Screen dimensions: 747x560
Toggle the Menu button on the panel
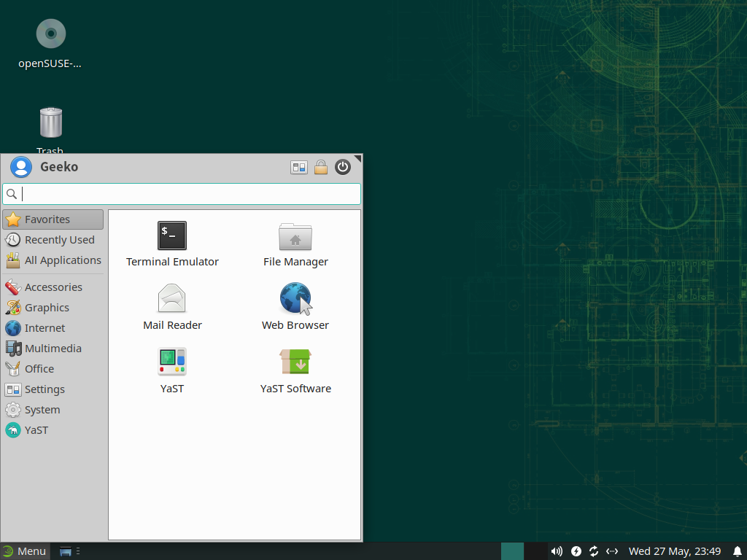(x=25, y=551)
